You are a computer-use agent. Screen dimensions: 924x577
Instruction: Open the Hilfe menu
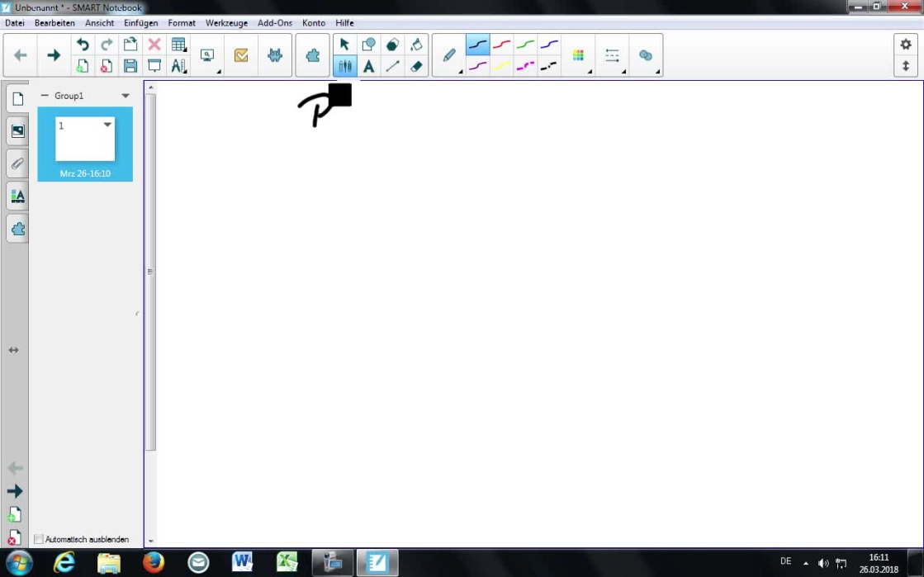(344, 23)
